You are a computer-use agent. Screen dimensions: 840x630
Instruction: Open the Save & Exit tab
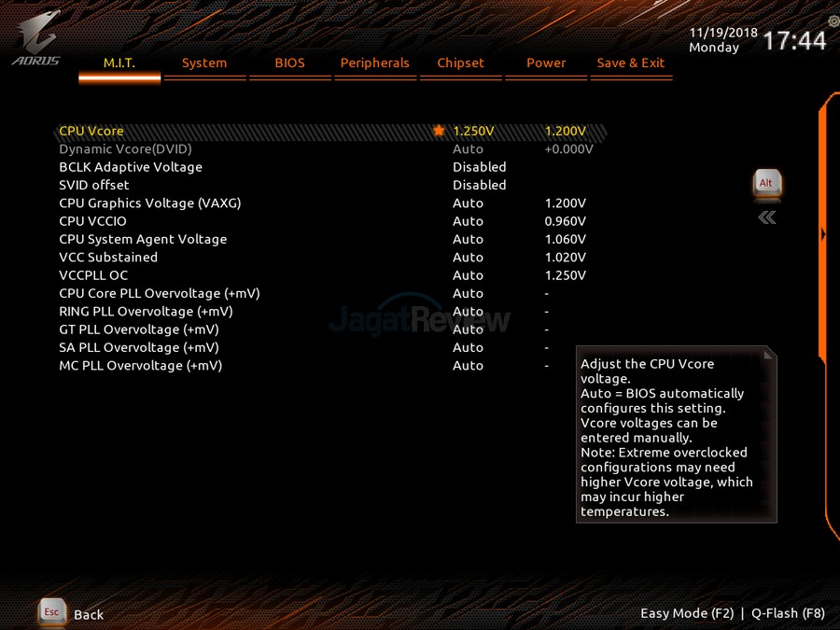(x=630, y=63)
